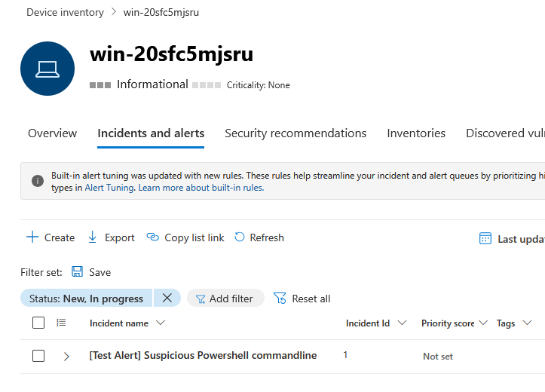Remove the Status: New, In progress filter

[x=167, y=298]
